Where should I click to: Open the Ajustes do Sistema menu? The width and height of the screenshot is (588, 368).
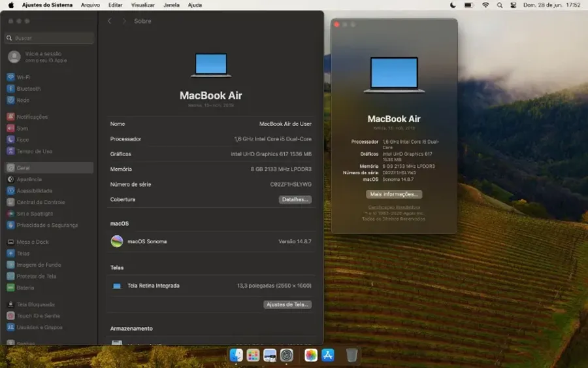pyautogui.click(x=47, y=5)
